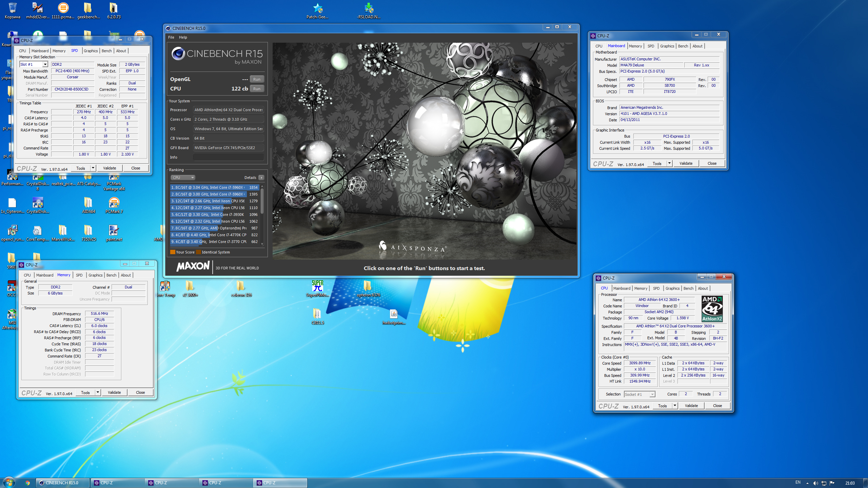The height and width of the screenshot is (488, 868).
Task: Click the network tray icon
Action: point(824,483)
